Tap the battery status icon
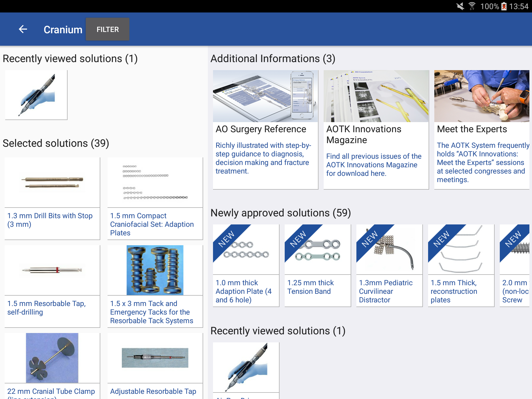 tap(504, 6)
